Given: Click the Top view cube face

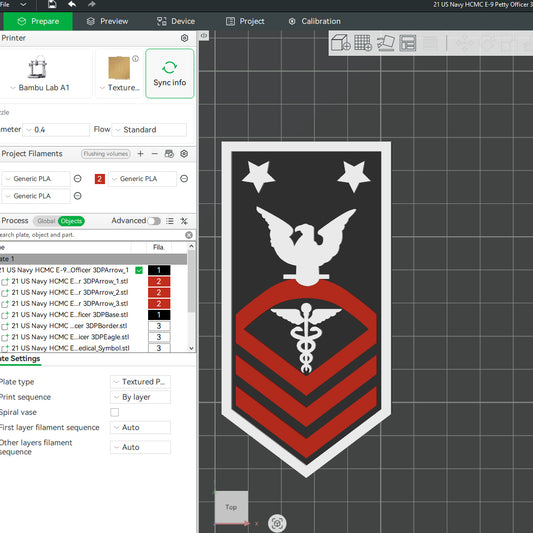Looking at the screenshot, I should 231,507.
